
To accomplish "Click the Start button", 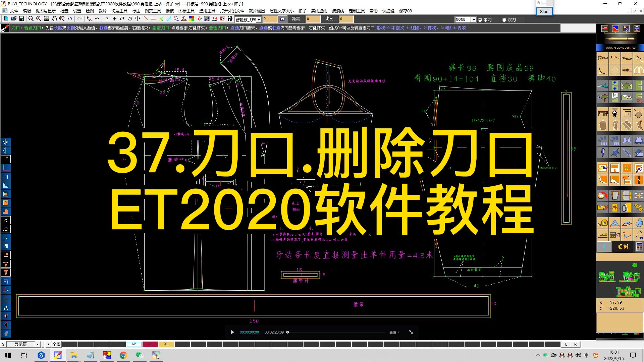I will coord(544,11).
